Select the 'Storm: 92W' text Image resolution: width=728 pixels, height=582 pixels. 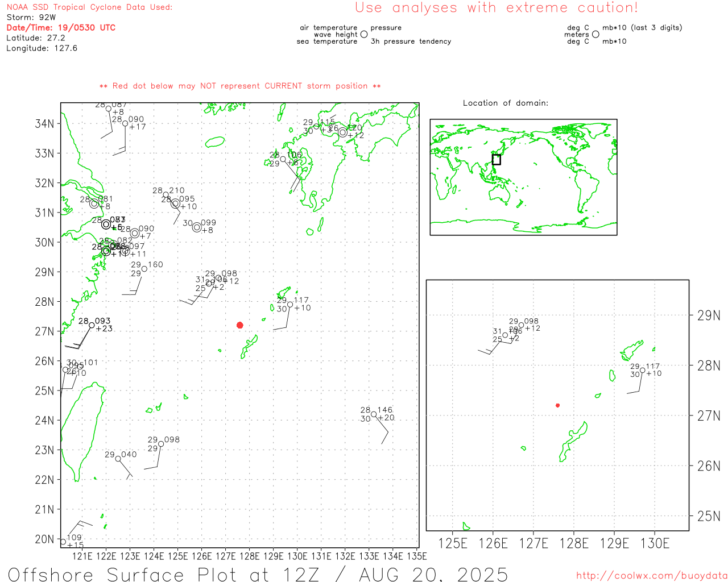coord(31,18)
